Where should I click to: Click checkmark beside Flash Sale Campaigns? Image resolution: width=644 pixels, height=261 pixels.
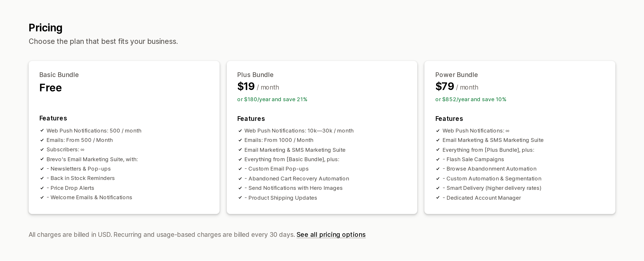coord(438,159)
